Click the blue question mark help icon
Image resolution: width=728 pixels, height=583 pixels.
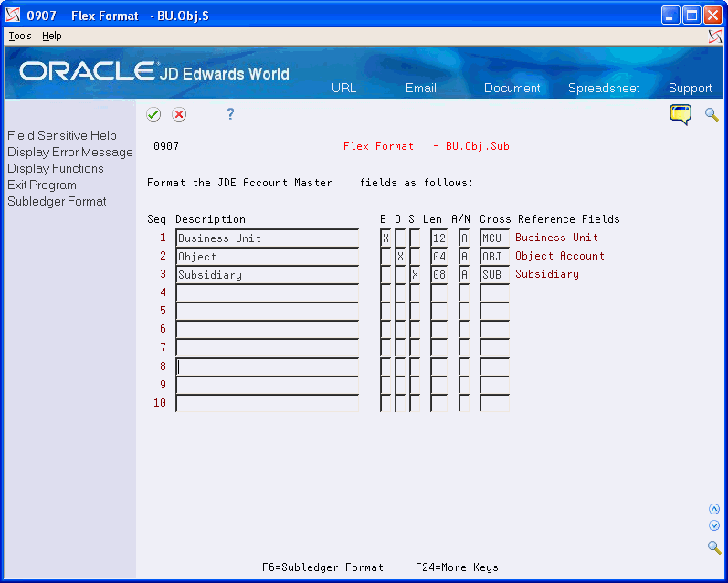coord(230,114)
